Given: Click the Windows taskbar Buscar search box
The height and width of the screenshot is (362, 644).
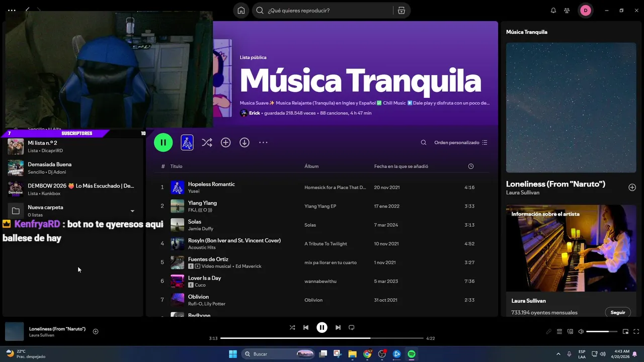Looking at the screenshot, I should [278, 354].
